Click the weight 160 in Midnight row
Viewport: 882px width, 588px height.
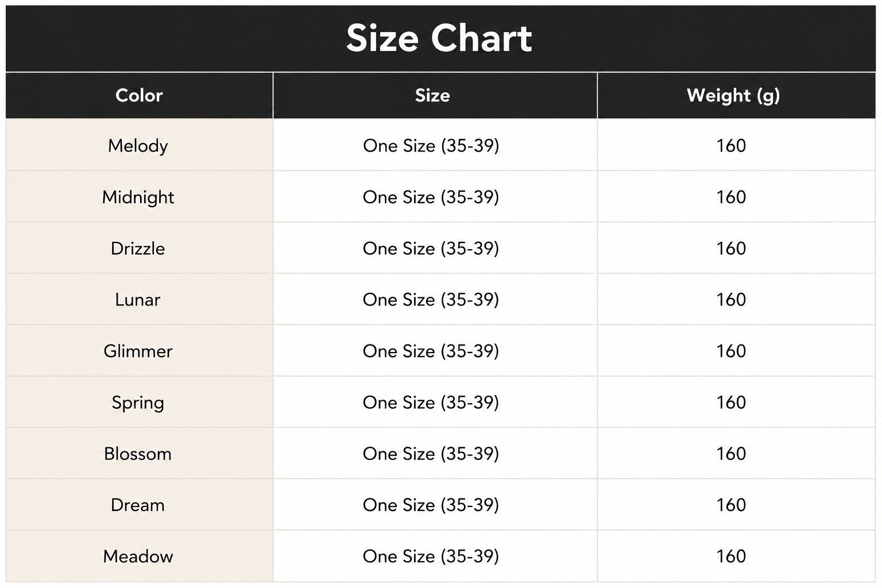[731, 197]
